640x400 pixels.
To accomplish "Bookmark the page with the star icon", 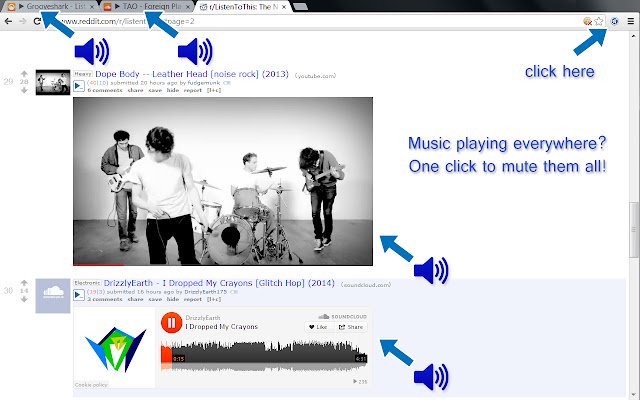I will click(599, 21).
